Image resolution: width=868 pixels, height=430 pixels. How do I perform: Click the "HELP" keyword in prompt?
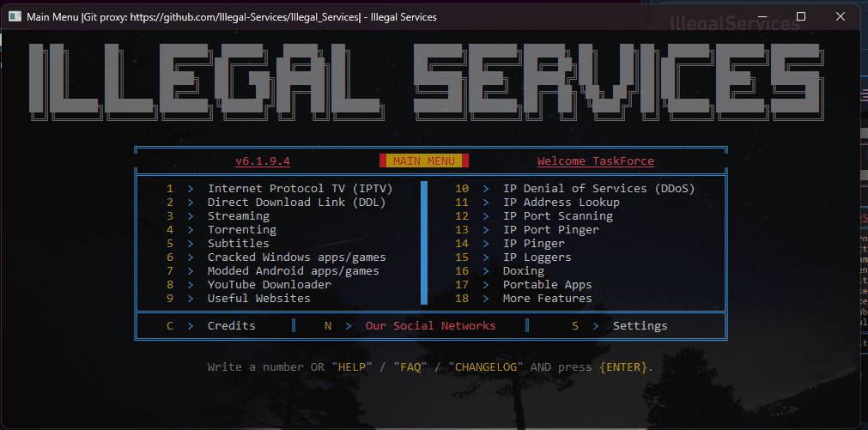[352, 366]
